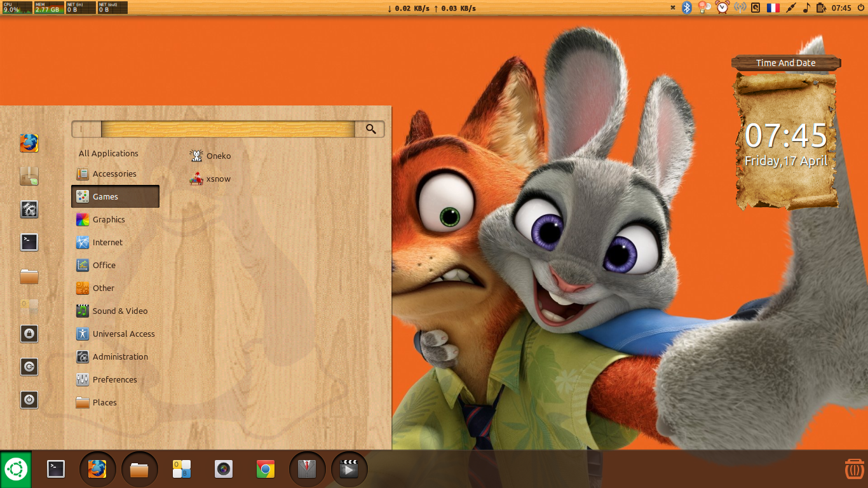Select the Games category

(x=115, y=196)
